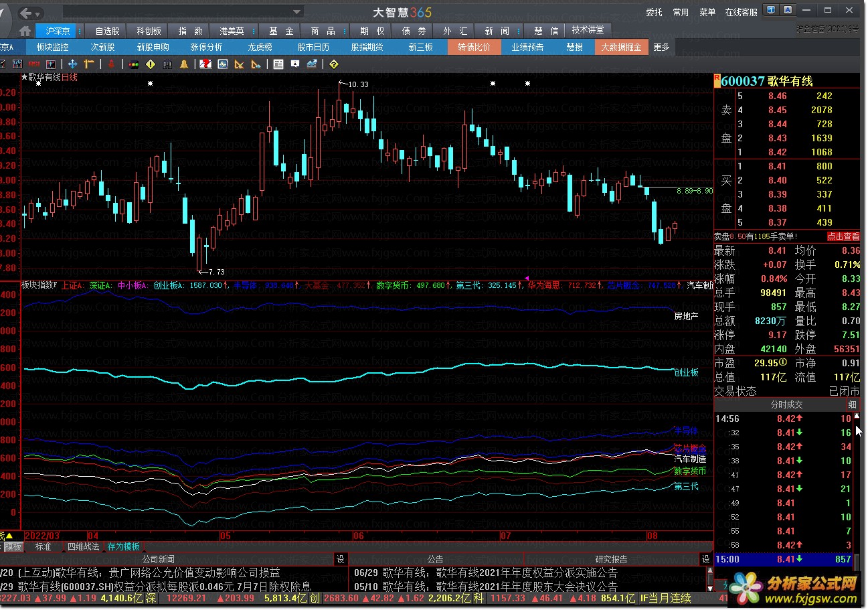Open 龙虎榜 in sub-navigation

coord(260,47)
